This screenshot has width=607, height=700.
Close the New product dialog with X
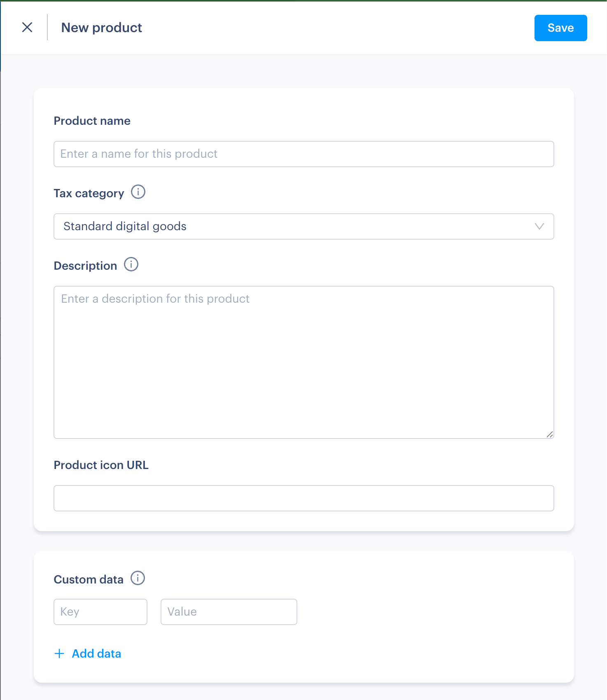pyautogui.click(x=27, y=28)
